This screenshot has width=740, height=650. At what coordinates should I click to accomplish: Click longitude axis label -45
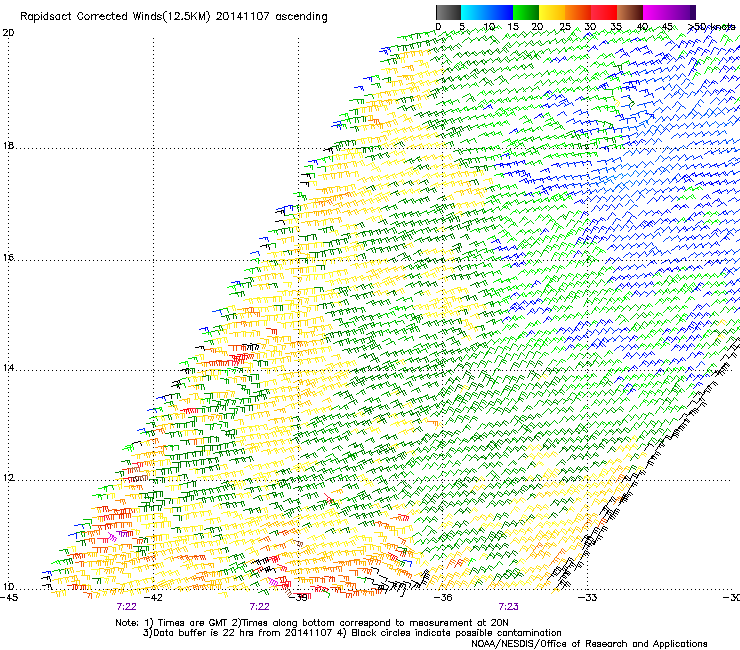(9, 598)
